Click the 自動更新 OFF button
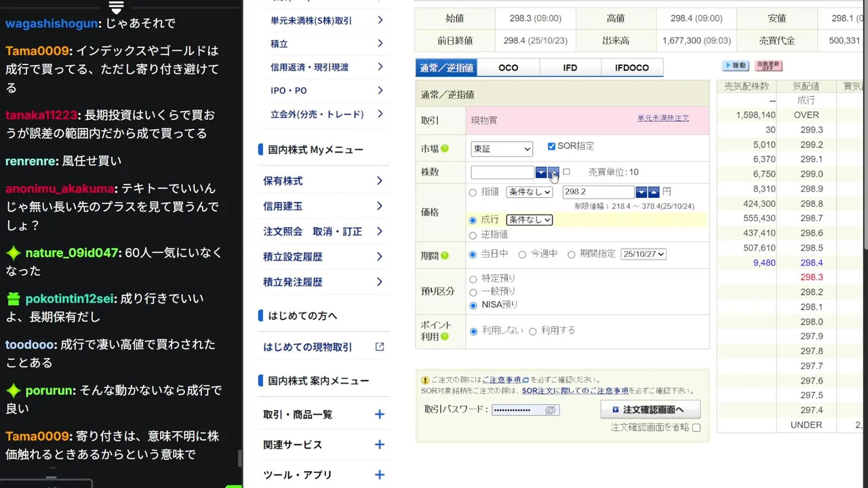This screenshot has width=868, height=488. click(x=768, y=66)
